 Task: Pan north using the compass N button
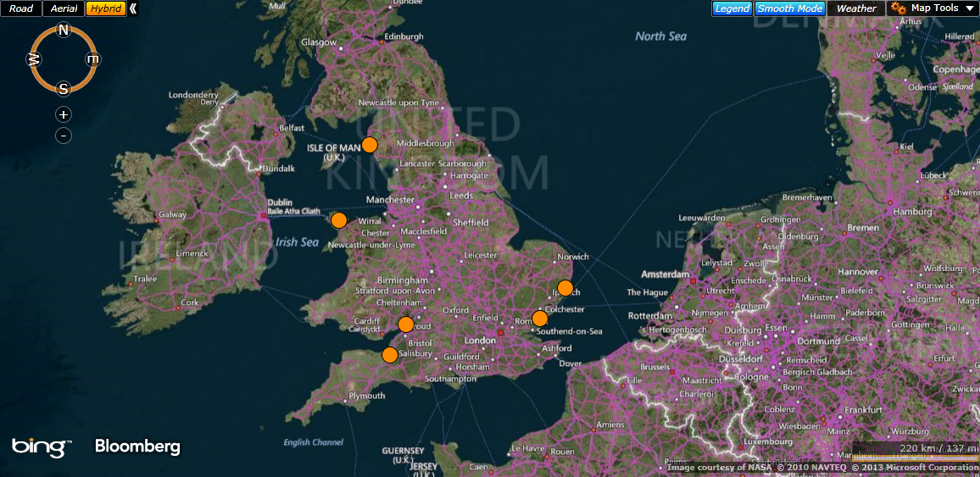coord(64,31)
